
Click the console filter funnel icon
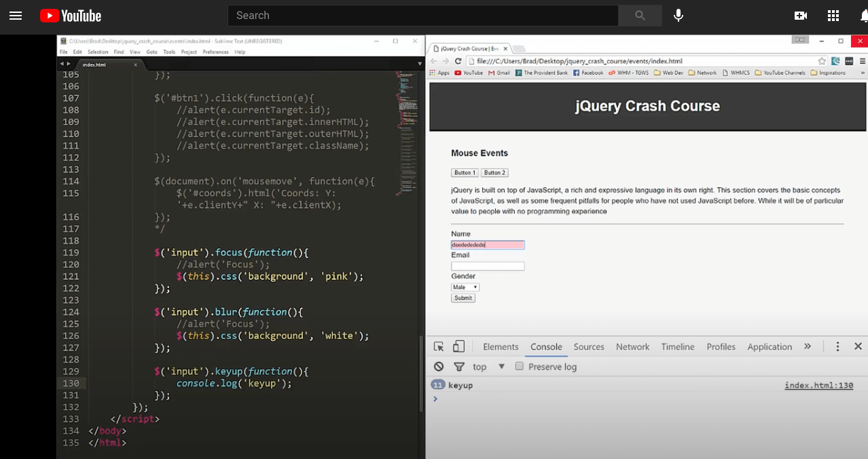[459, 367]
